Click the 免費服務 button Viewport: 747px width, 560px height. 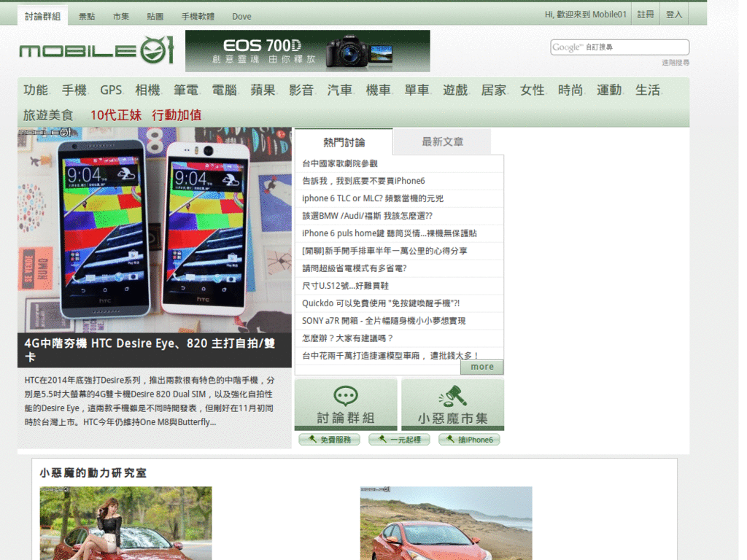[x=329, y=440]
